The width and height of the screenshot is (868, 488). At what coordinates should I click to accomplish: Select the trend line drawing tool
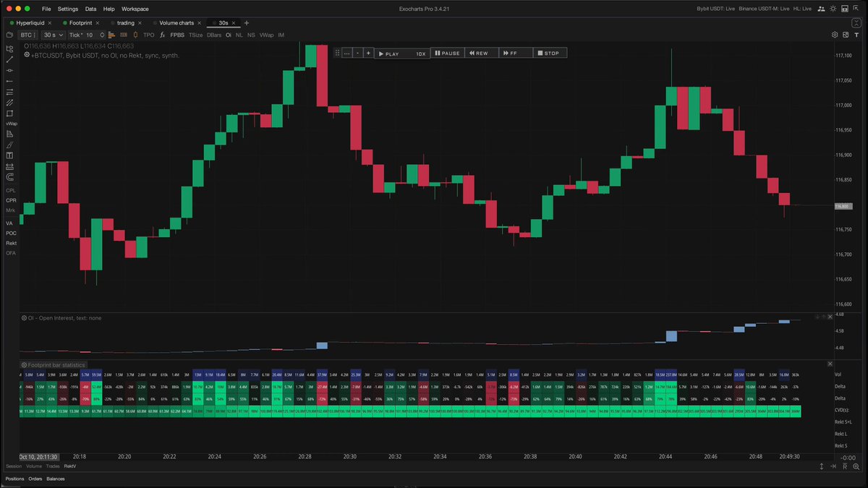tap(10, 59)
